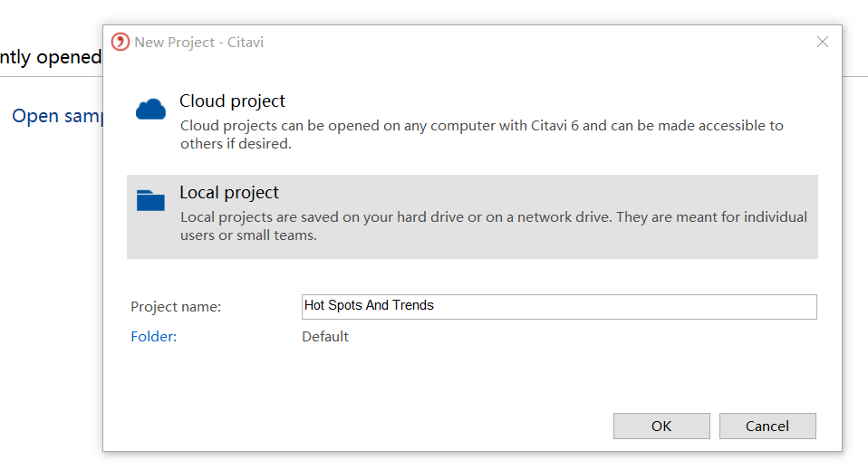The image size is (868, 470).
Task: Open the Folder link
Action: pos(153,337)
